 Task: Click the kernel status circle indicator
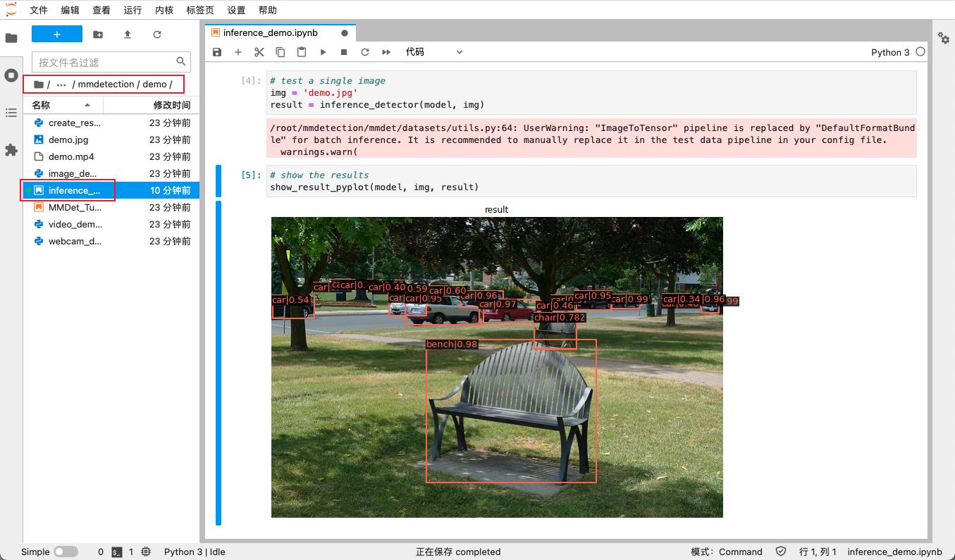pos(920,51)
